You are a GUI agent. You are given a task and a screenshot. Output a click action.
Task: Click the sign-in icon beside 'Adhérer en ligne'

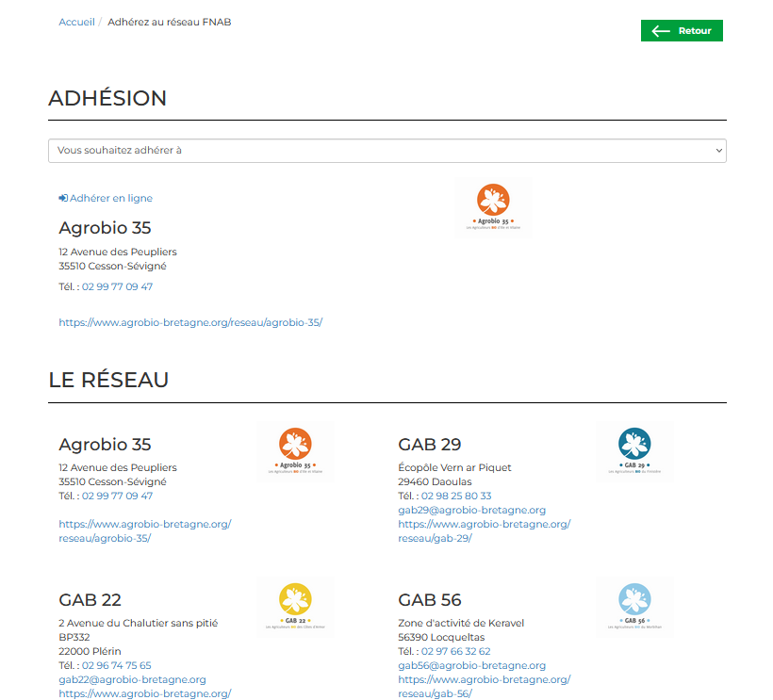pos(63,198)
